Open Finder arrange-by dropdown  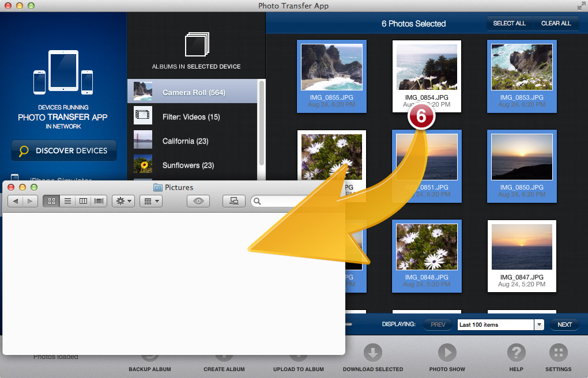[151, 201]
